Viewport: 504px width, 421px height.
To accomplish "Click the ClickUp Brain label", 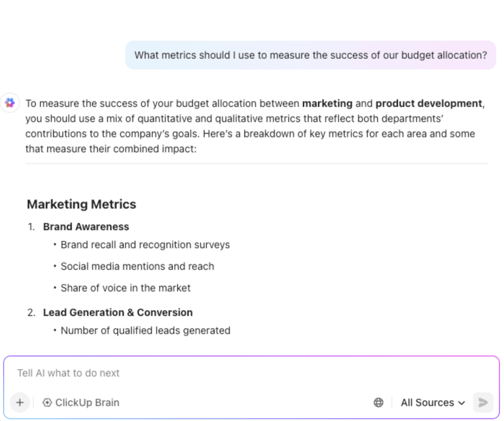I will (87, 402).
